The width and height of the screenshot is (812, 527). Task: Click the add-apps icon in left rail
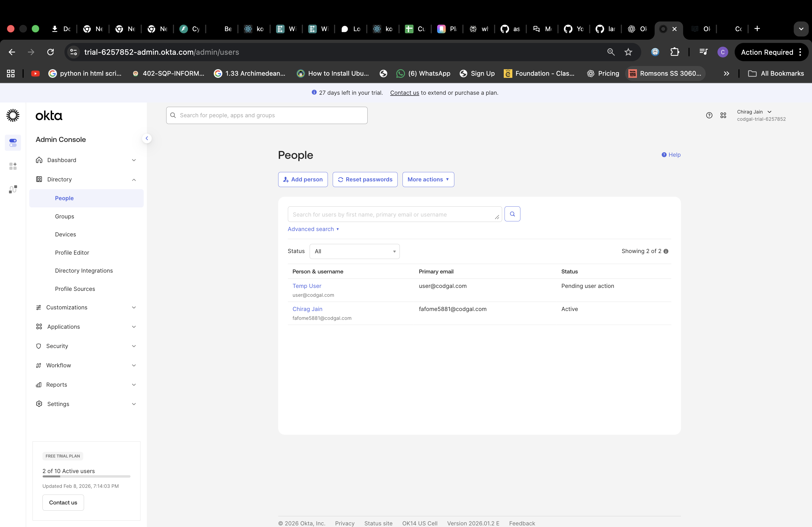(x=13, y=166)
